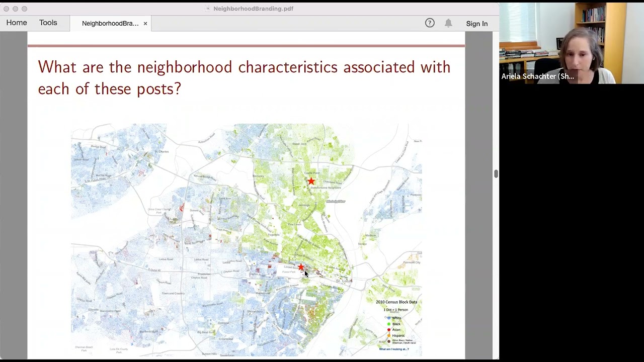This screenshot has height=362, width=644.
Task: Close the NeighborhoodBra... document tab
Action: pyautogui.click(x=145, y=24)
